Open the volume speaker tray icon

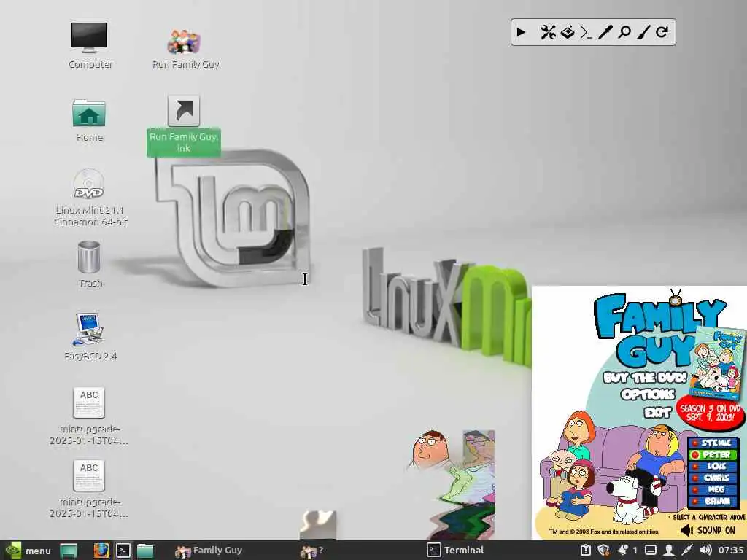(x=705, y=550)
